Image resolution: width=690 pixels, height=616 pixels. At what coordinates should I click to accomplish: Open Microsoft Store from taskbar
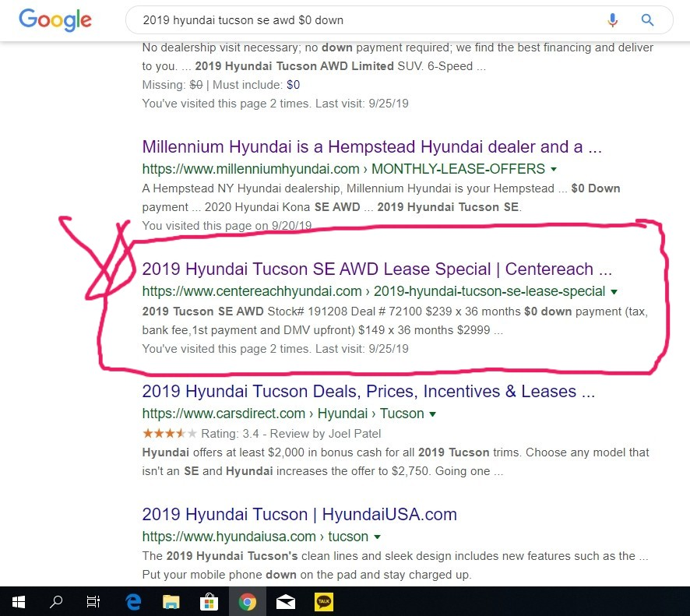click(x=209, y=601)
